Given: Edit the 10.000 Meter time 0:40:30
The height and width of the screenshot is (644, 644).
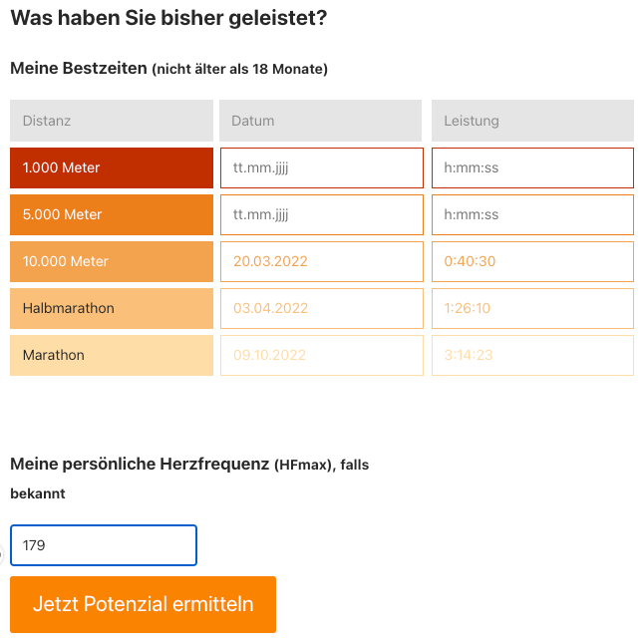Looking at the screenshot, I should click(x=532, y=261).
